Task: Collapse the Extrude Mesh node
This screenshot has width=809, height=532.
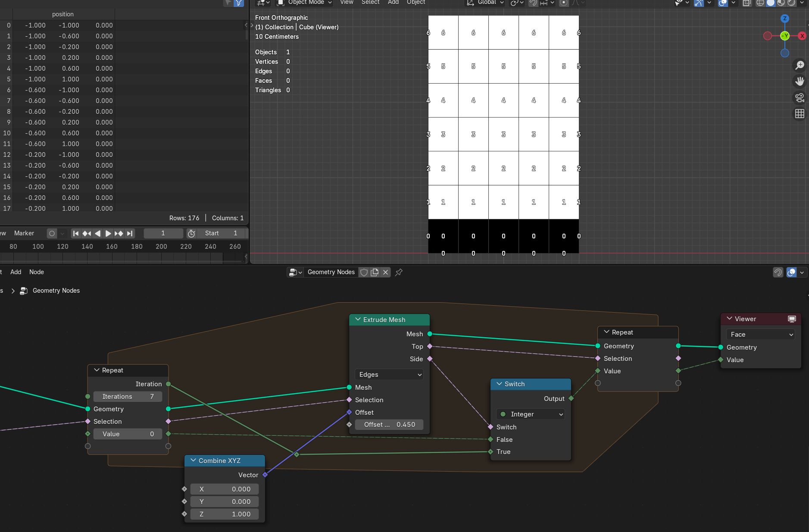Action: pyautogui.click(x=358, y=319)
